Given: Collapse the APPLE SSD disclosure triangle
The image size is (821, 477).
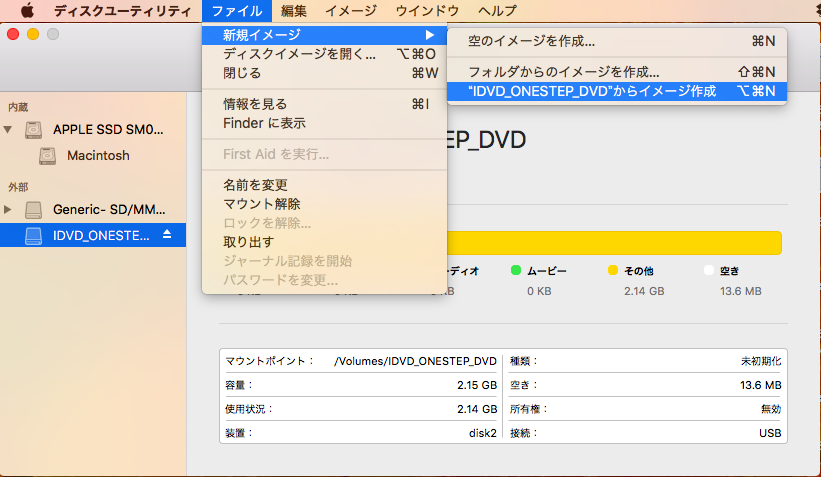Looking at the screenshot, I should (x=8, y=129).
